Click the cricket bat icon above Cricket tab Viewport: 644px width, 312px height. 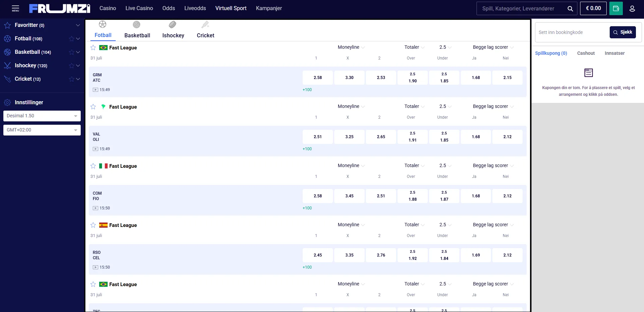205,25
